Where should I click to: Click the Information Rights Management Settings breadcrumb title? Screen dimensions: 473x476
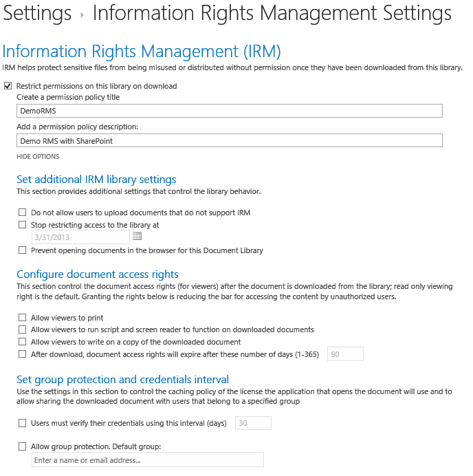(x=272, y=13)
